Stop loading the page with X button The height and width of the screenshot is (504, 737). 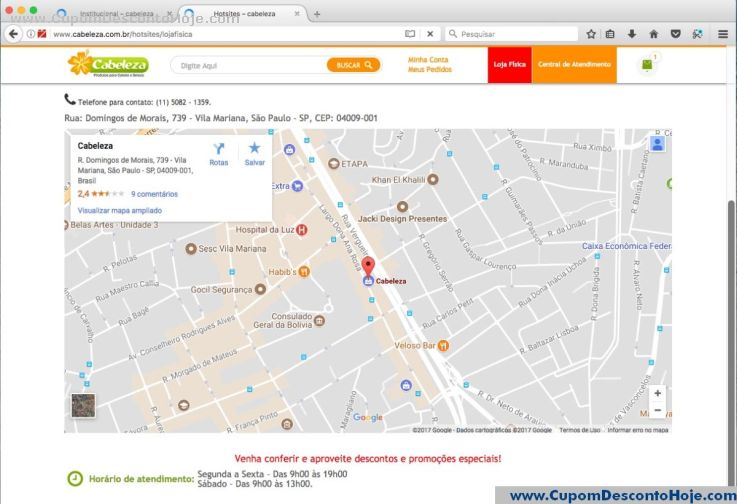click(430, 34)
